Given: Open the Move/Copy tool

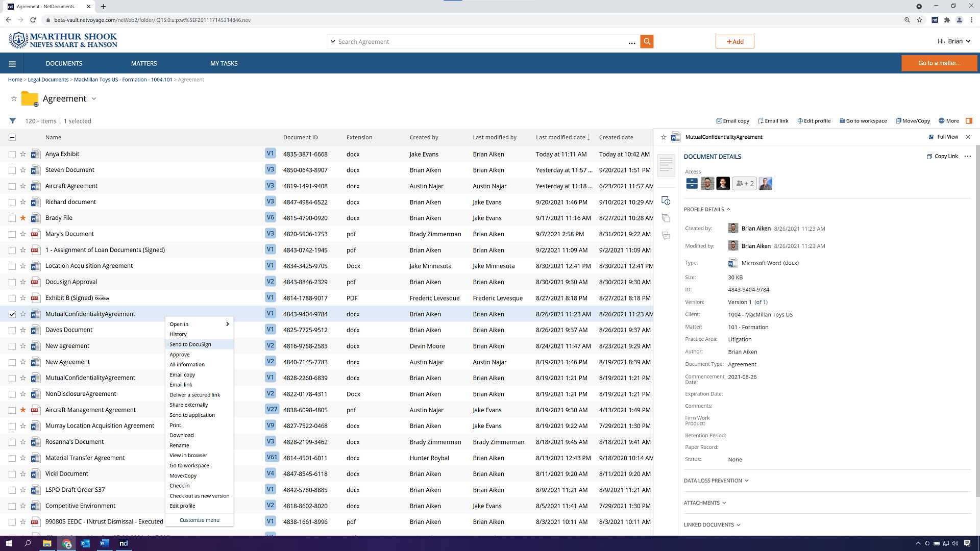Looking at the screenshot, I should [913, 120].
